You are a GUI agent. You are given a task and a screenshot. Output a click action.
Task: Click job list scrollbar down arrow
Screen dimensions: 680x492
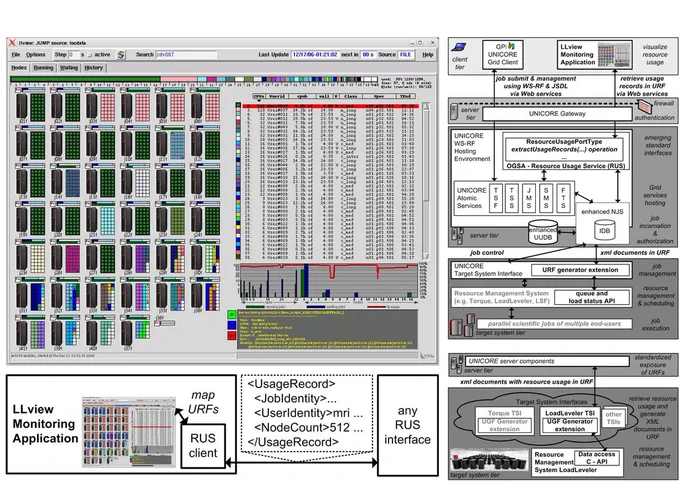tap(426, 256)
